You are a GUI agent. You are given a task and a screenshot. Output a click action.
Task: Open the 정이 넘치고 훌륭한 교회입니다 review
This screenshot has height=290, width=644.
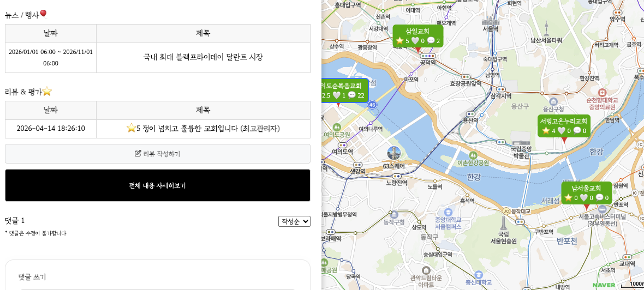[x=203, y=129]
